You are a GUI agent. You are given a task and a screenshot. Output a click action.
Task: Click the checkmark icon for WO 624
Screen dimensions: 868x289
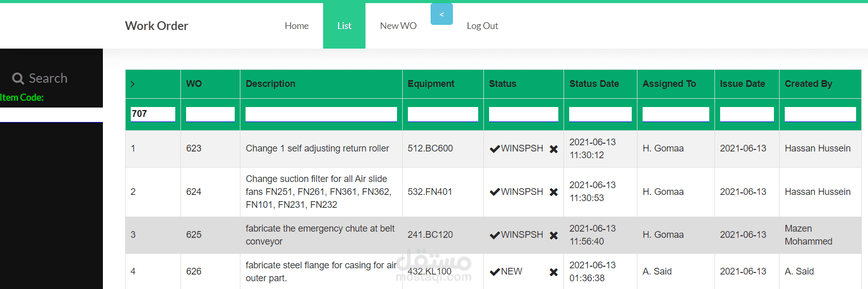495,192
